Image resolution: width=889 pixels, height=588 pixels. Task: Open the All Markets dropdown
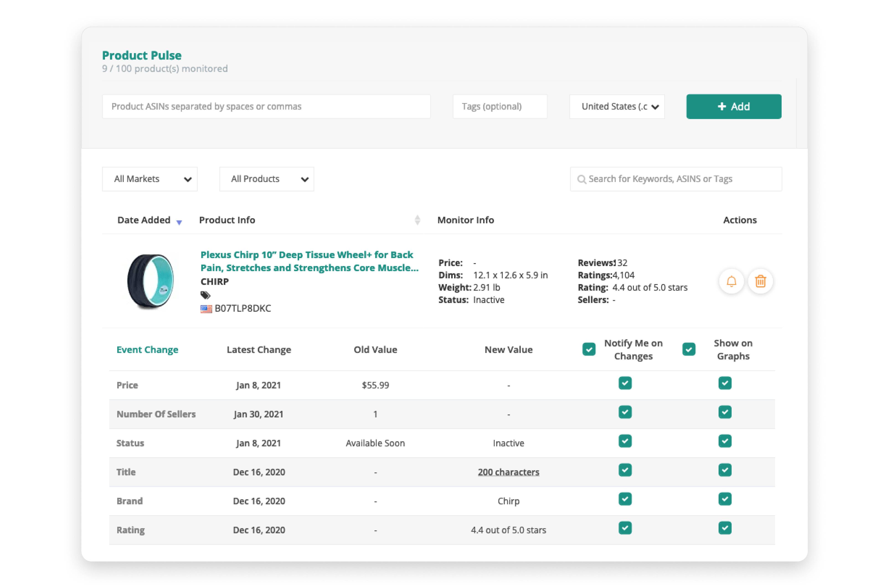tap(150, 179)
